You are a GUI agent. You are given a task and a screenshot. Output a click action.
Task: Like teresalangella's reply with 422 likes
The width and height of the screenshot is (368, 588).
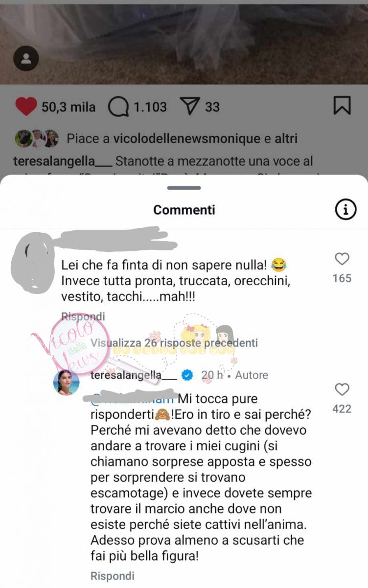pyautogui.click(x=342, y=390)
